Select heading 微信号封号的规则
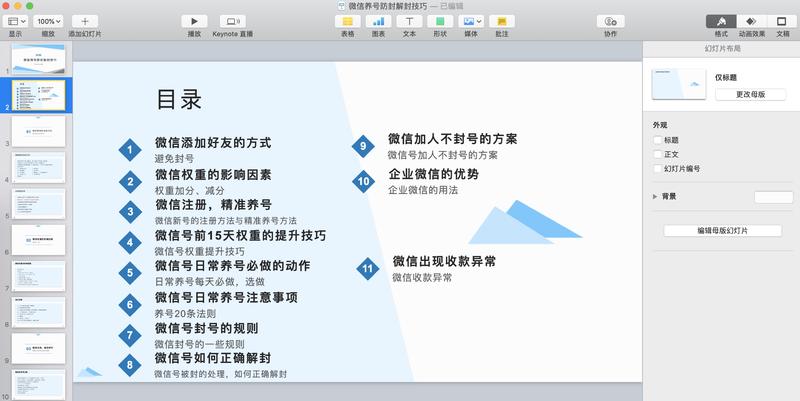The height and width of the screenshot is (401, 800). pos(207,328)
